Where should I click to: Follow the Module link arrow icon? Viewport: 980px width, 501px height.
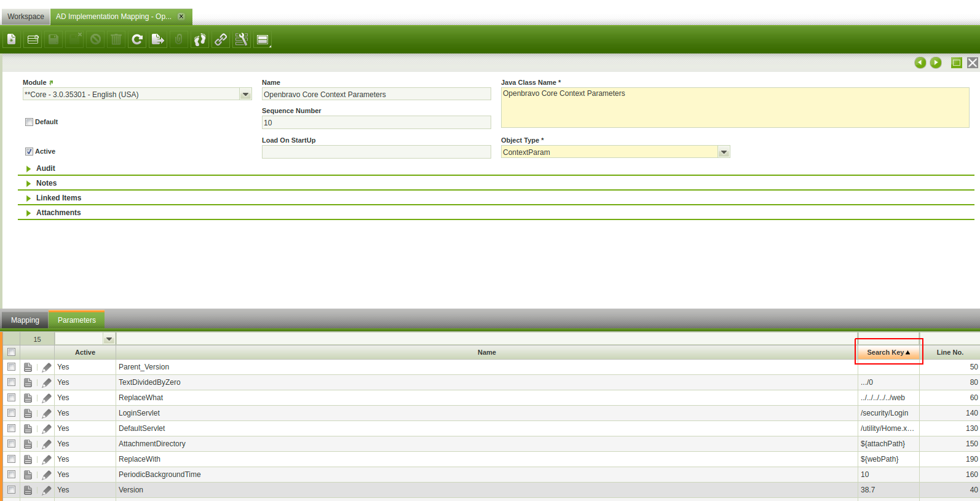tap(51, 82)
